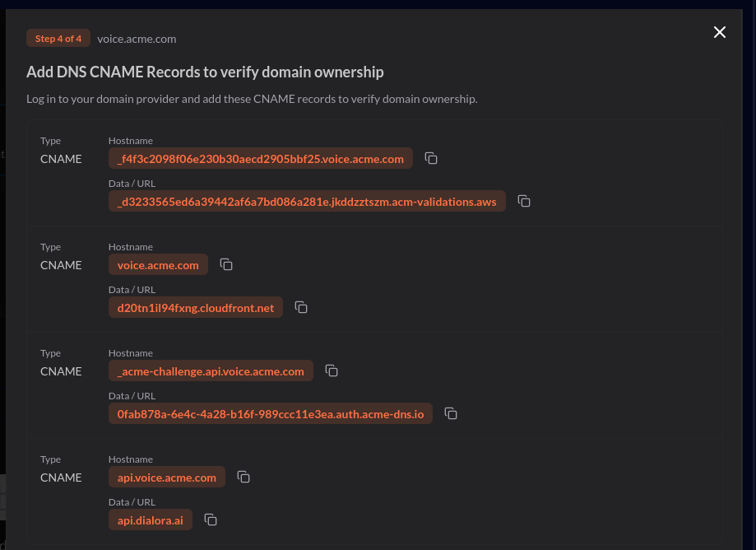Click the 0fab878a auth.acme-dns.io value chip

point(271,414)
